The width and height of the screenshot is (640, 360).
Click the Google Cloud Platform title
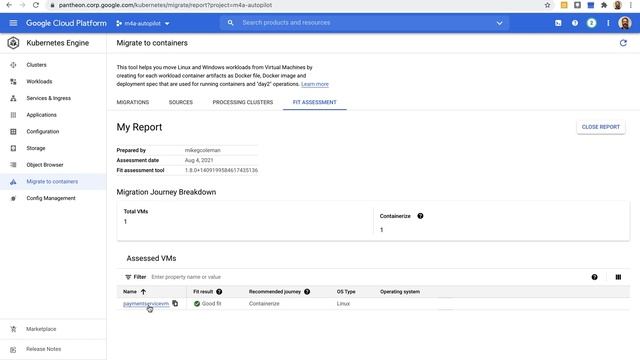click(x=66, y=23)
